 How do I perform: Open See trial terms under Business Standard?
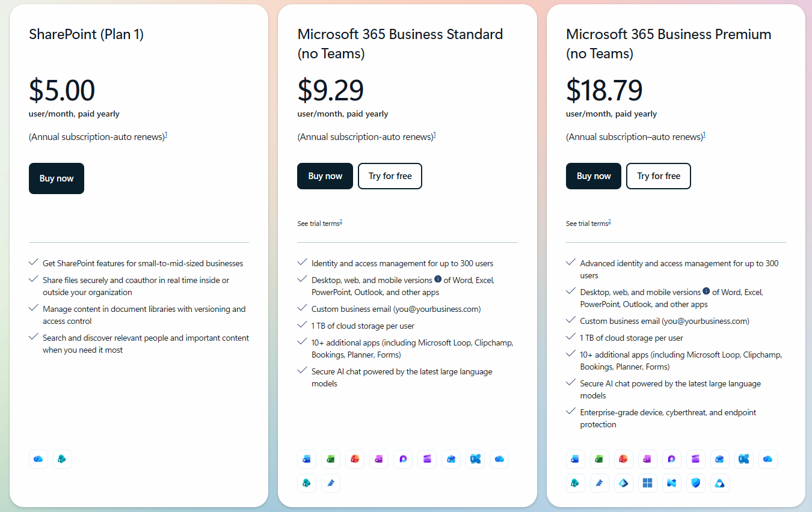click(319, 223)
